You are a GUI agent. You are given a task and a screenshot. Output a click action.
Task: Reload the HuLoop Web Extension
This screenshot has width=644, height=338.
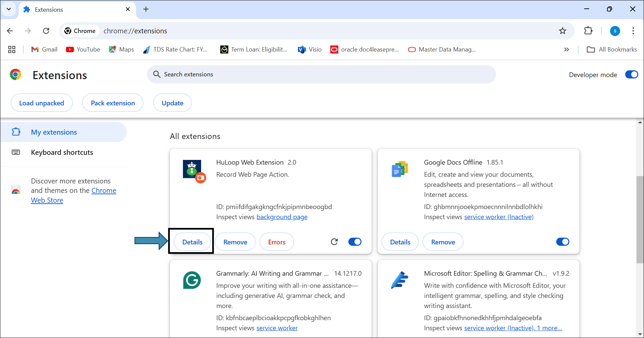point(334,242)
